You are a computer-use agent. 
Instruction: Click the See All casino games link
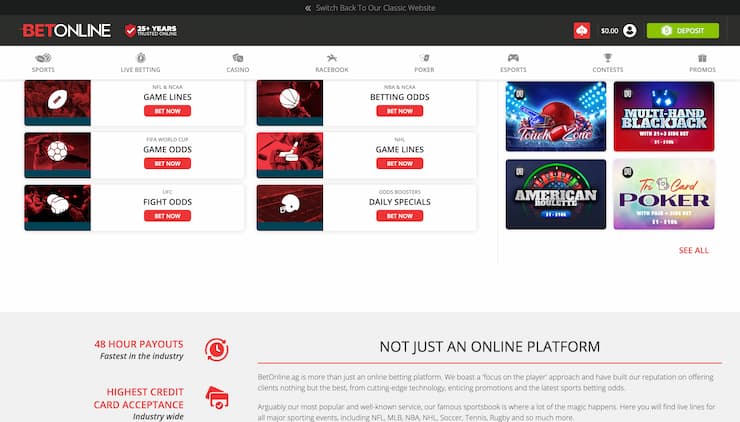click(694, 250)
